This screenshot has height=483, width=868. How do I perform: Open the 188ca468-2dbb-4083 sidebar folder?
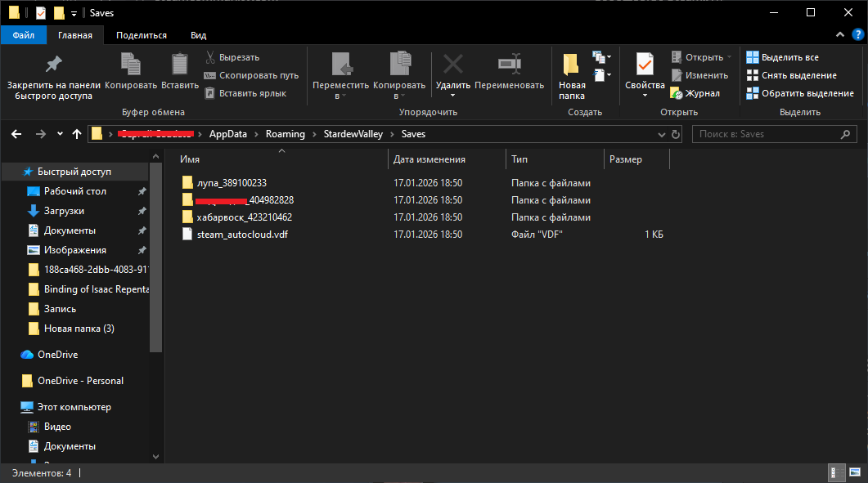[88, 270]
